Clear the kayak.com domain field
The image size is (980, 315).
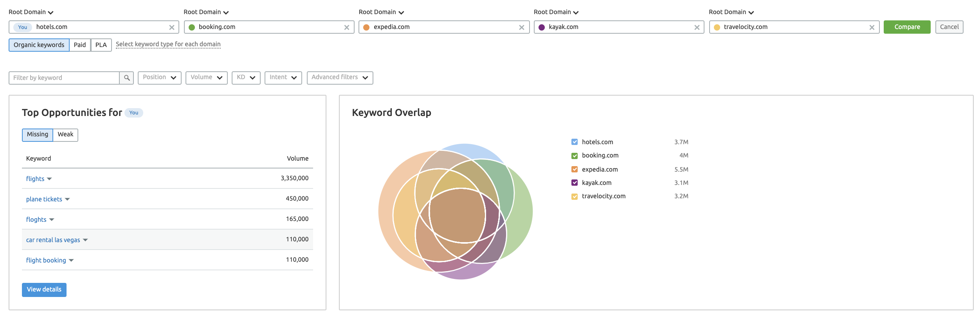tap(697, 27)
